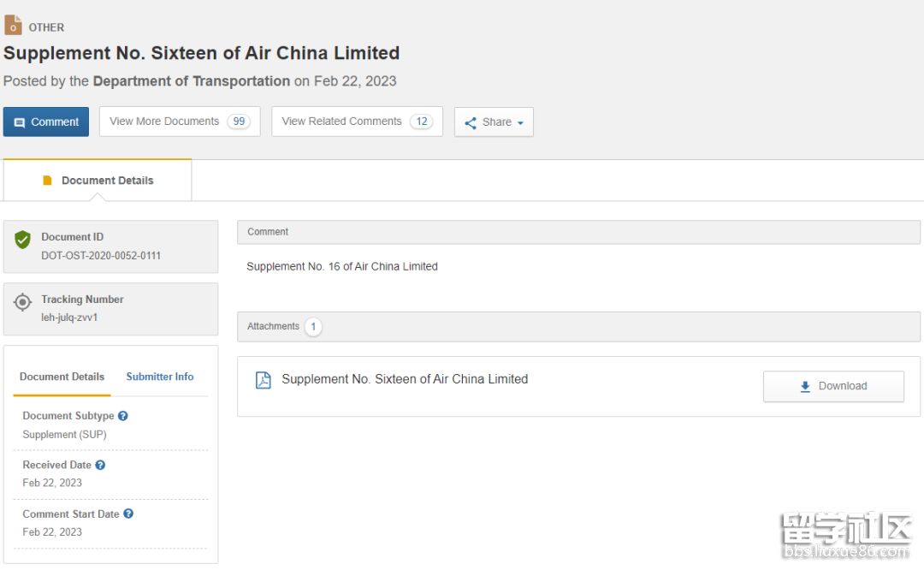Open help icon beside Comment Start Date

click(128, 514)
